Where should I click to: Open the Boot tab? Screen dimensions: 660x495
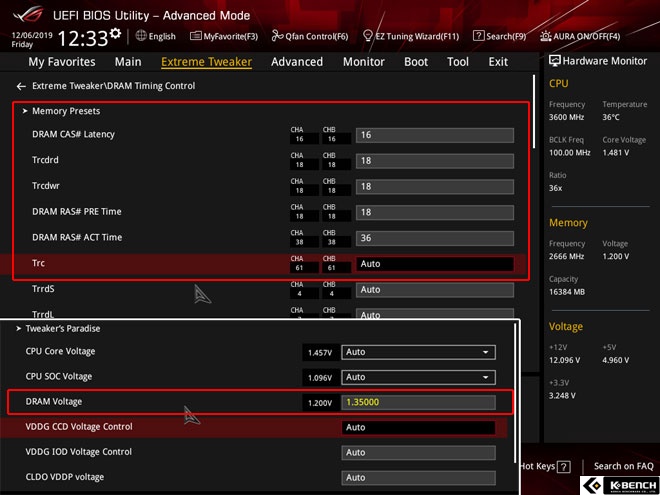[x=416, y=62]
